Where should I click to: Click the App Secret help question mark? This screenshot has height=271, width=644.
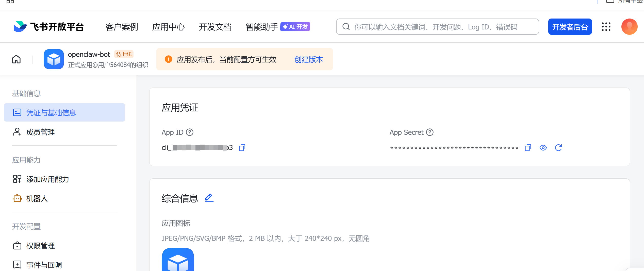pyautogui.click(x=430, y=132)
